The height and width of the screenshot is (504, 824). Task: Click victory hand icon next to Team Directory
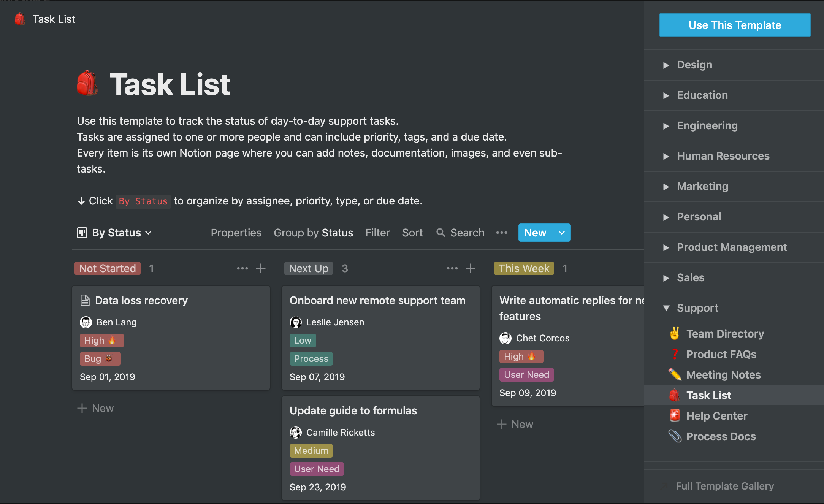coord(675,333)
